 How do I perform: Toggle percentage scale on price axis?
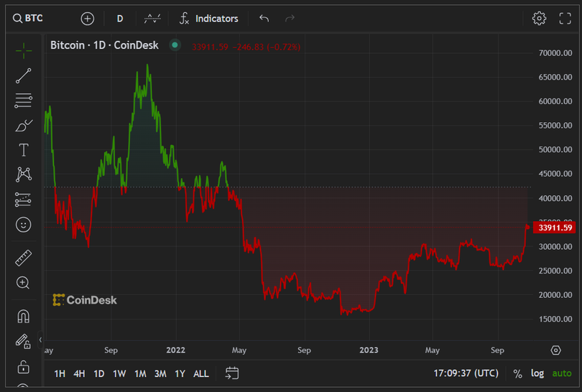517,373
